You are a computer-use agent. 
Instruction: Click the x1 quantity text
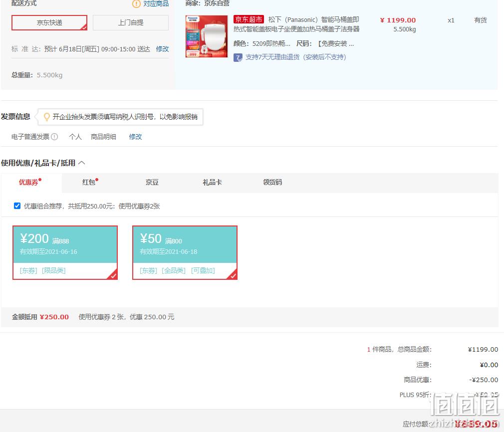click(x=451, y=20)
